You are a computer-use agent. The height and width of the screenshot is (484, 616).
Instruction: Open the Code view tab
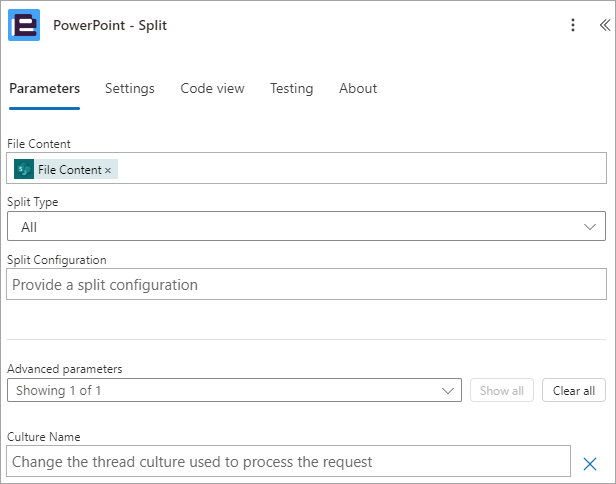click(x=212, y=89)
